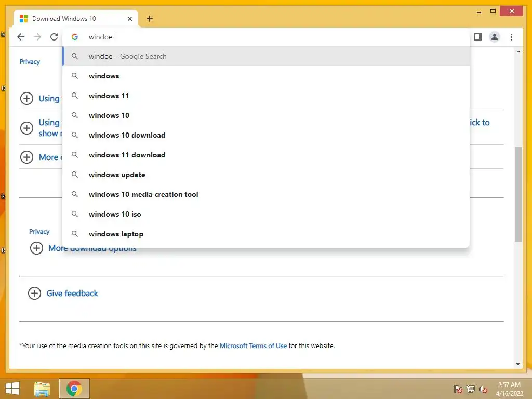Select 'windoe - Google Search' suggestion
Screen dimensions: 532x399
(x=267, y=56)
